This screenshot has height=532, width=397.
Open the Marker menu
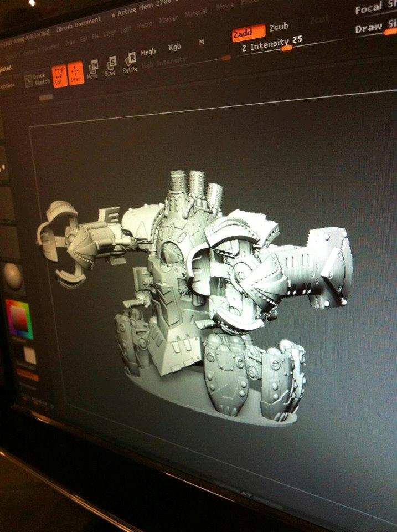click(168, 19)
